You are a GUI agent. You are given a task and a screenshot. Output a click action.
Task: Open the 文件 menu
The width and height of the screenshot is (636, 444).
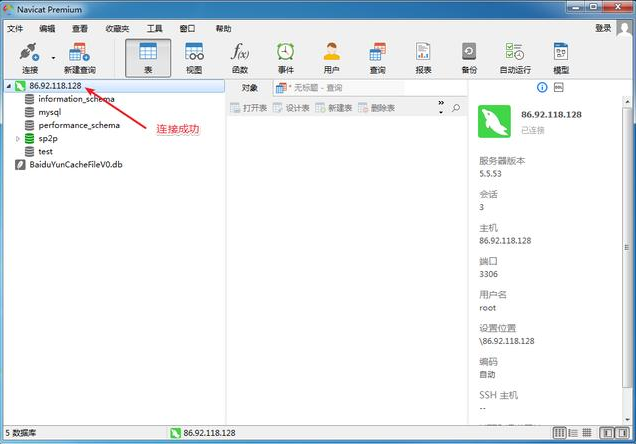click(x=15, y=28)
